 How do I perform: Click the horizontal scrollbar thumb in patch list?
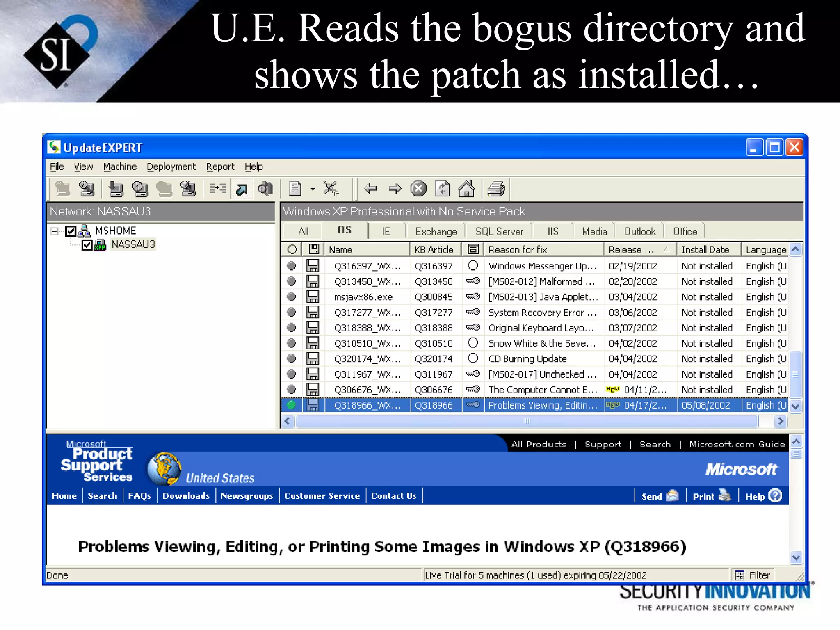(527, 421)
